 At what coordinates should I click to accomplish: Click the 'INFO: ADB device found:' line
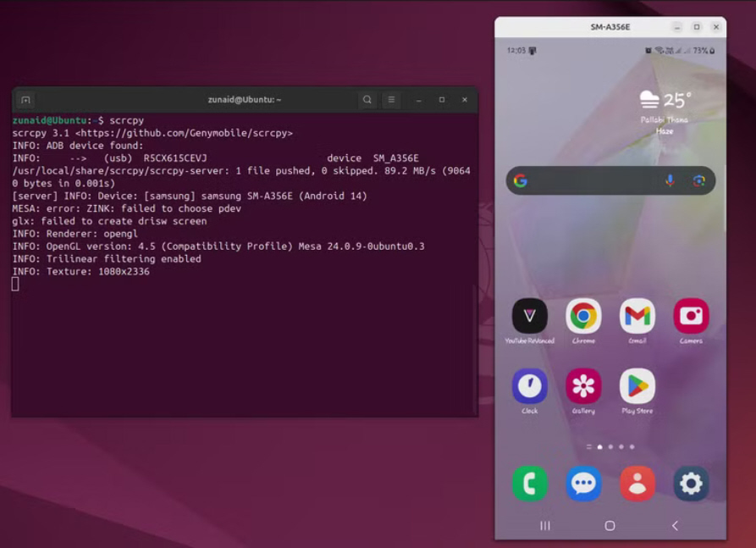(78, 146)
